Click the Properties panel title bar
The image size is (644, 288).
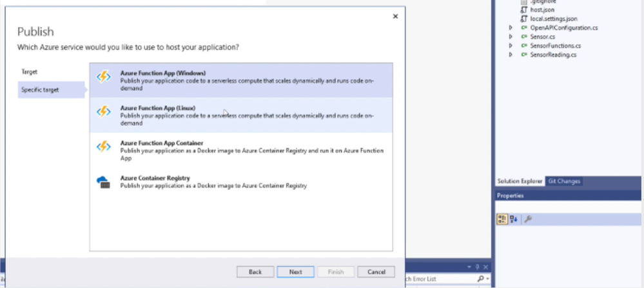coord(569,196)
